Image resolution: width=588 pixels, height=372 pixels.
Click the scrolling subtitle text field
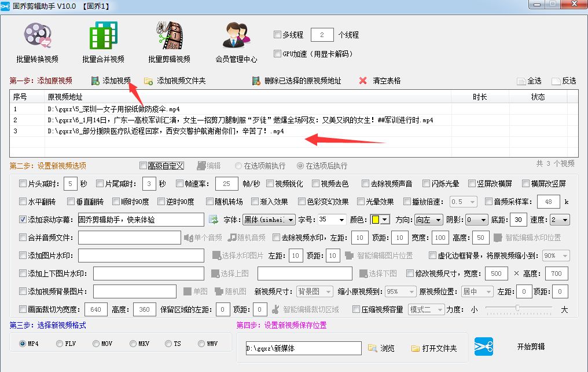click(x=141, y=220)
